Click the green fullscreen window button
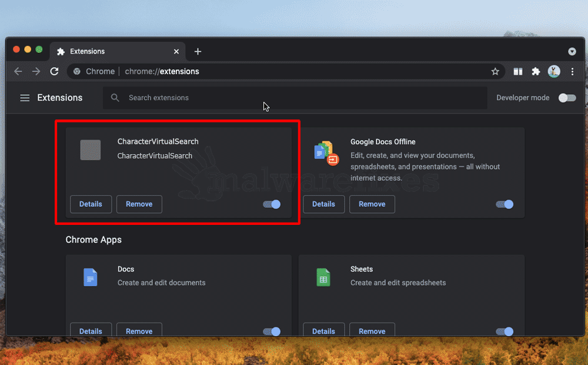Screen dimensions: 588x365 (x=39, y=49)
